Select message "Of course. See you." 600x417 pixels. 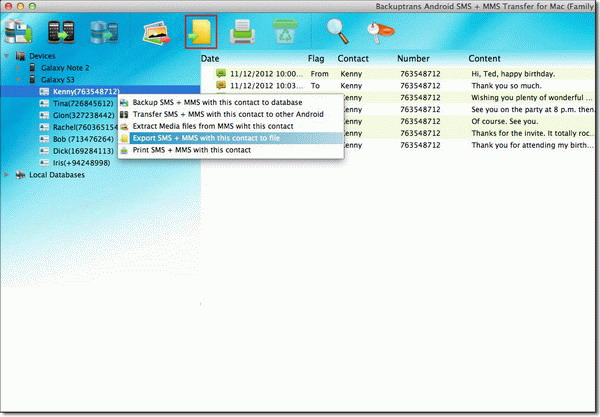504,121
